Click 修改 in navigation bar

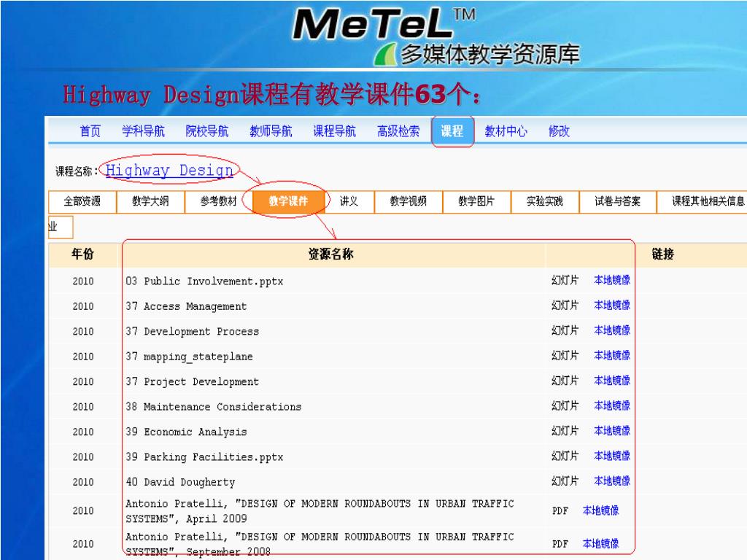point(559,131)
